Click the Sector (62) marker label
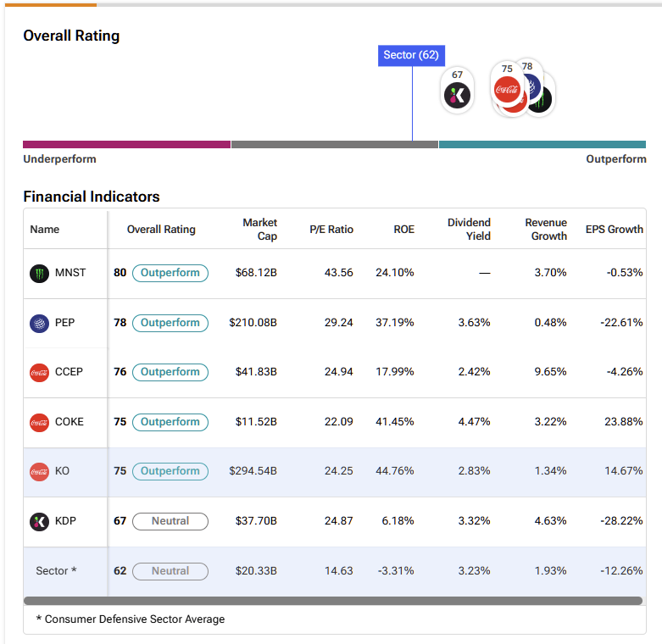Image resolution: width=662 pixels, height=644 pixels. pos(411,55)
